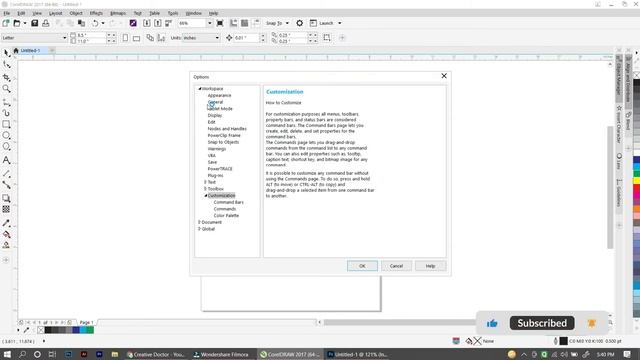Open the Tools menu
Screen dimensions: 640x360
pyautogui.click(x=173, y=13)
